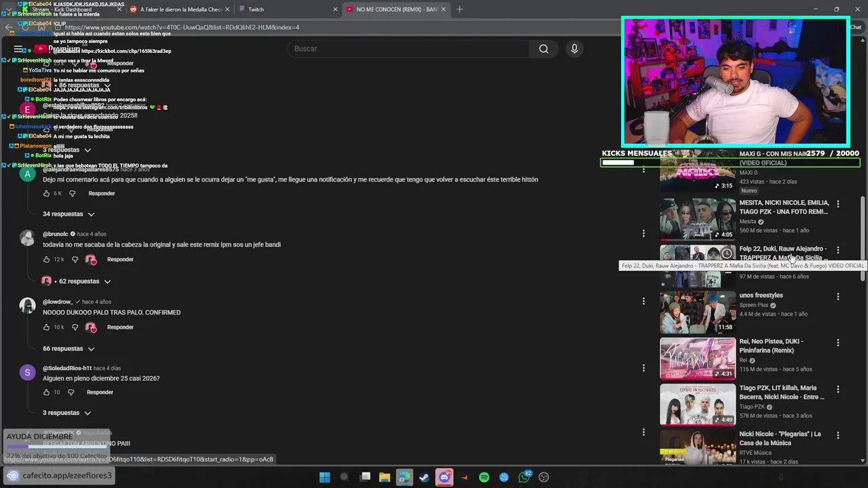Open options menu for @brunolc comment
868x488 pixels.
(x=644, y=234)
